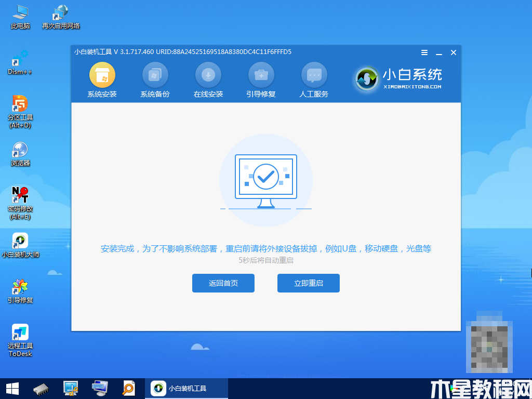Viewport: 532px width, 399px height.
Task: Open the Windows Start button
Action: pyautogui.click(x=12, y=389)
